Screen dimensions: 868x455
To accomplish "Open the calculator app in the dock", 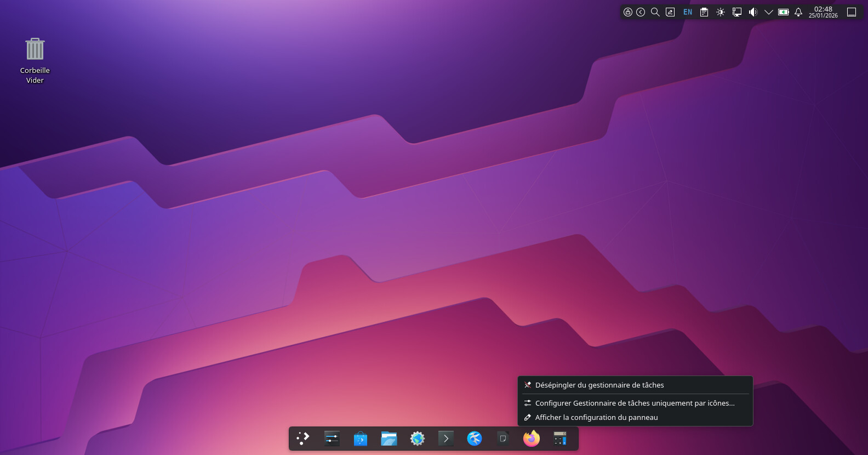I will tap(560, 439).
